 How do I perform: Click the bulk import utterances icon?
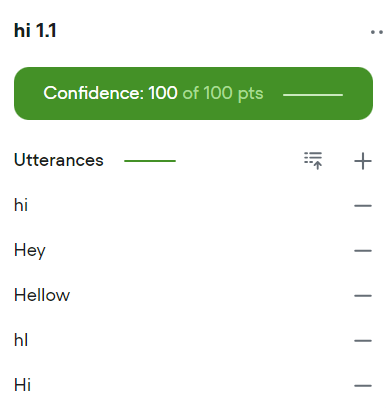[x=313, y=161]
